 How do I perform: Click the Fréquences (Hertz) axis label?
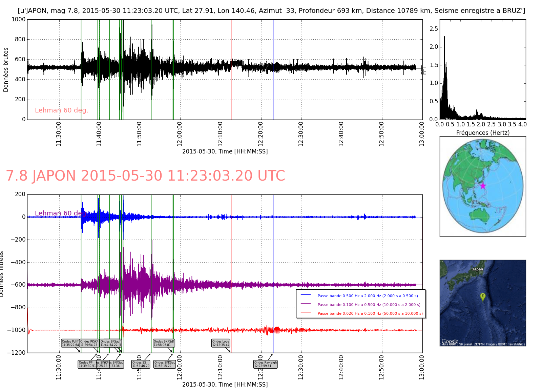point(483,133)
